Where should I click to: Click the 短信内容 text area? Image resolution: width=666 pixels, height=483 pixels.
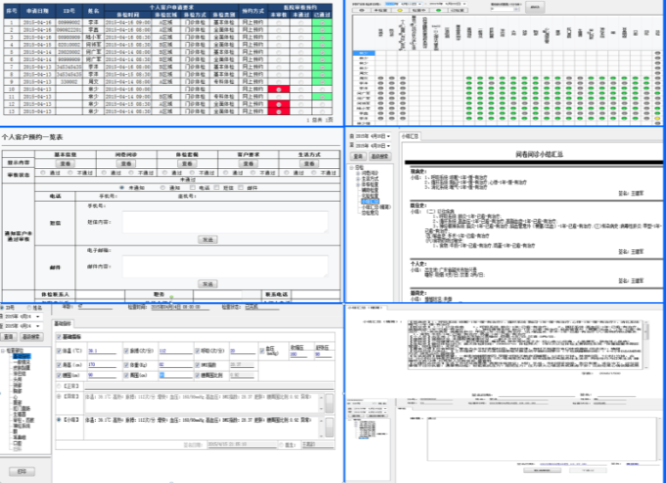click(x=225, y=222)
